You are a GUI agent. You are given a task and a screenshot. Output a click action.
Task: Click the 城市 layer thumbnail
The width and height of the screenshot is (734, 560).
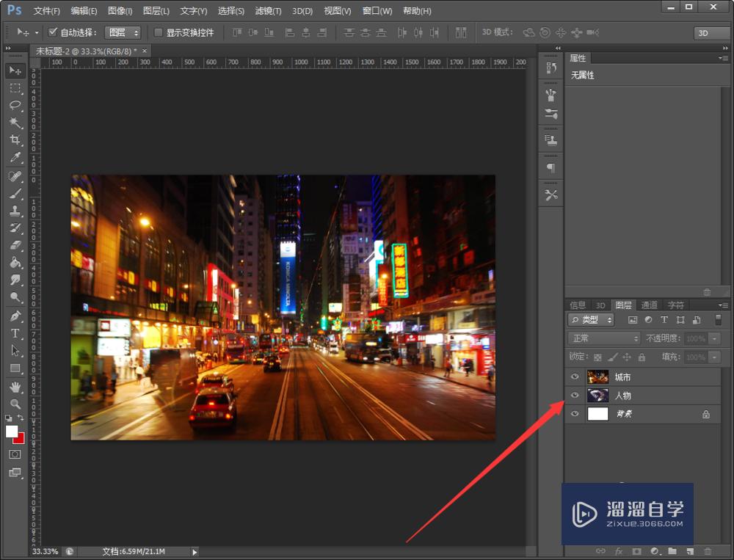pos(598,377)
